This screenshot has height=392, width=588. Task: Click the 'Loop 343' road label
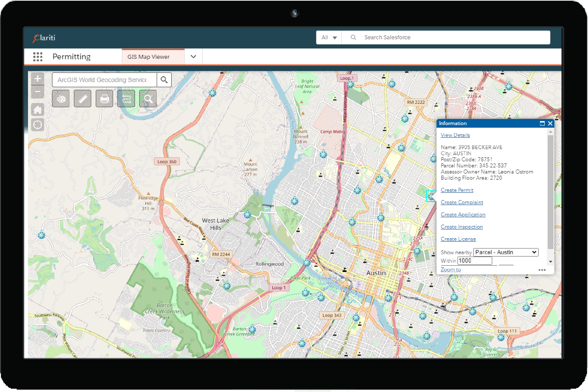point(332,316)
